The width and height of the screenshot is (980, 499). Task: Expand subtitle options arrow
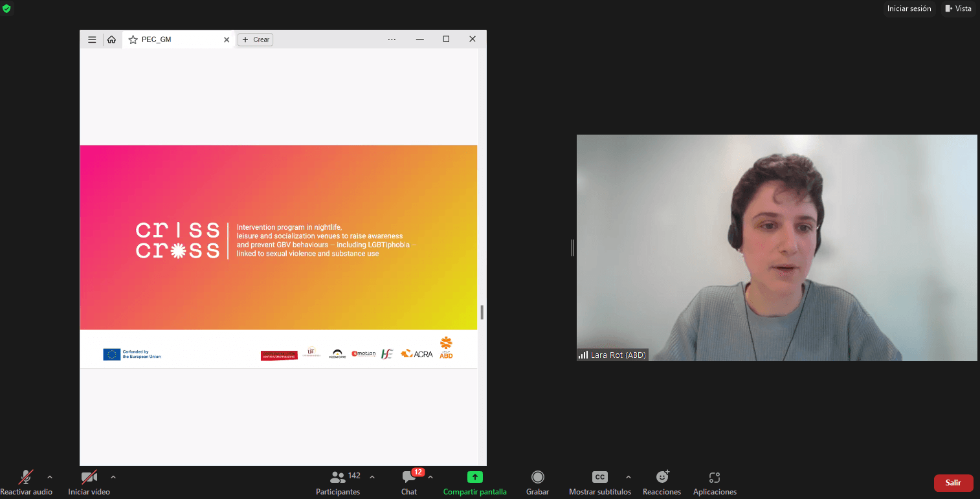pos(628,477)
